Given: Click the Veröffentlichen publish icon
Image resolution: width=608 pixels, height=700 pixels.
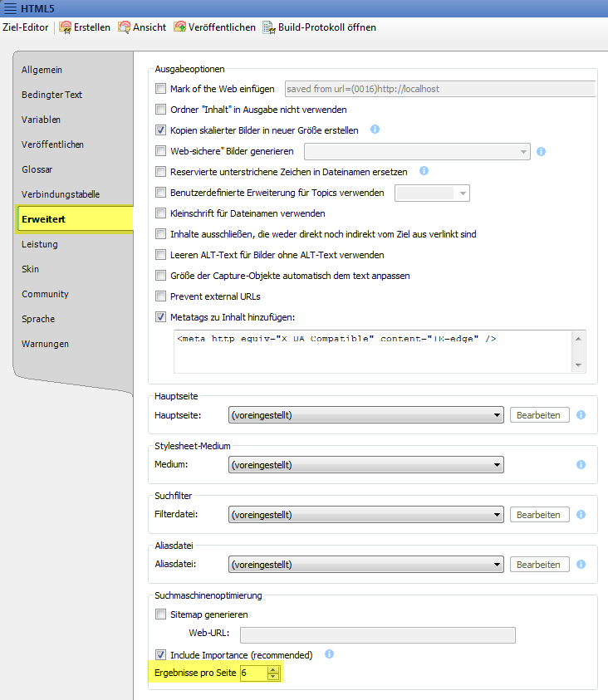Looking at the screenshot, I should click(180, 27).
